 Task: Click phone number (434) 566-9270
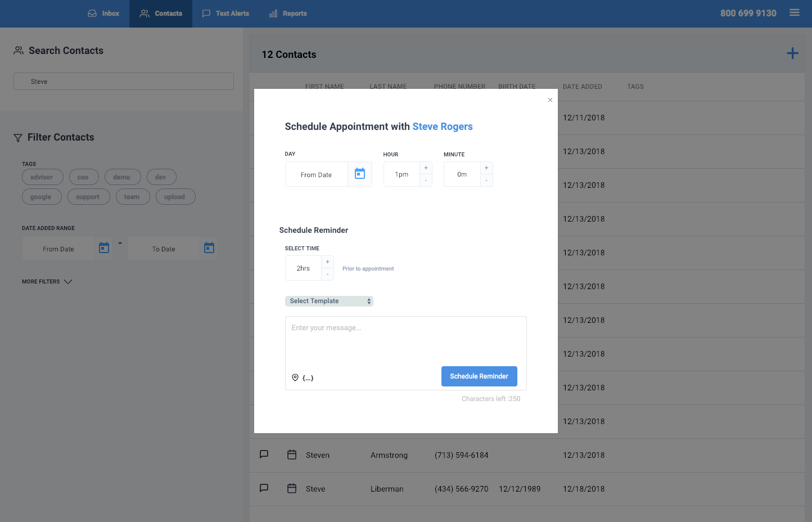pyautogui.click(x=462, y=489)
